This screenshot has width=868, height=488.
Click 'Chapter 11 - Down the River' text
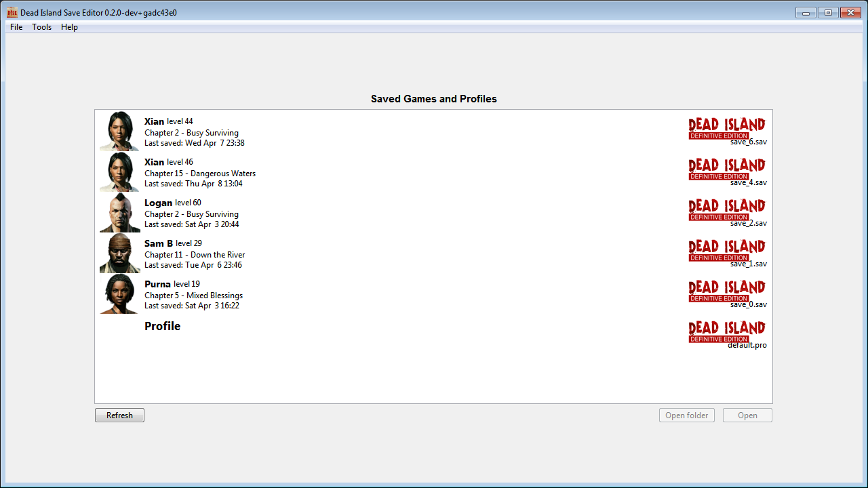point(195,255)
